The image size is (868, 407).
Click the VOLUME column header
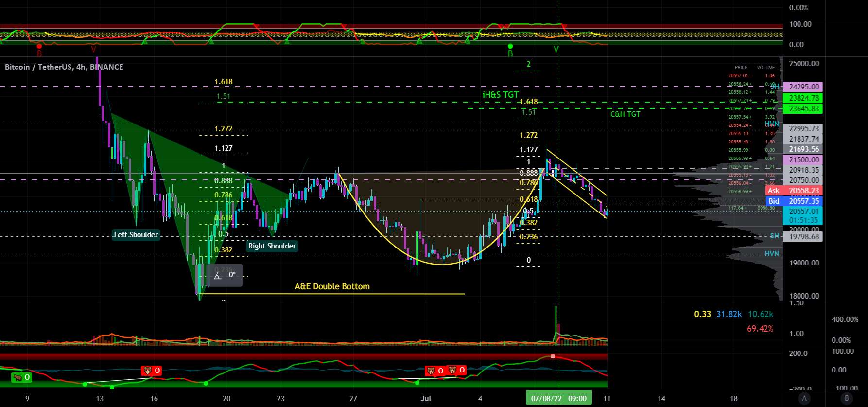pos(766,67)
